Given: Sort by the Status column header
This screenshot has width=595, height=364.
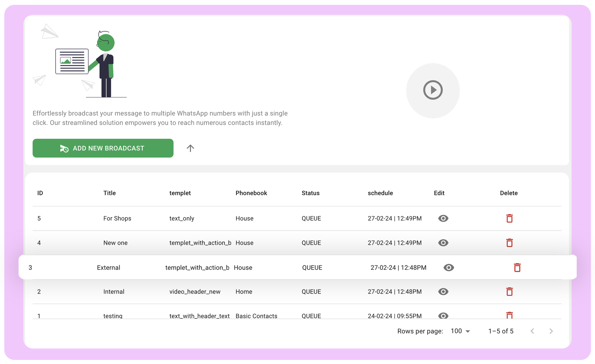Looking at the screenshot, I should tap(310, 193).
